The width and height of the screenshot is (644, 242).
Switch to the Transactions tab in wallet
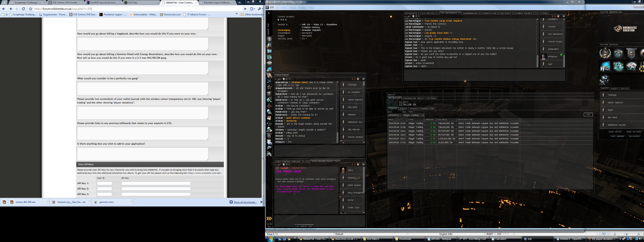pyautogui.click(x=427, y=109)
